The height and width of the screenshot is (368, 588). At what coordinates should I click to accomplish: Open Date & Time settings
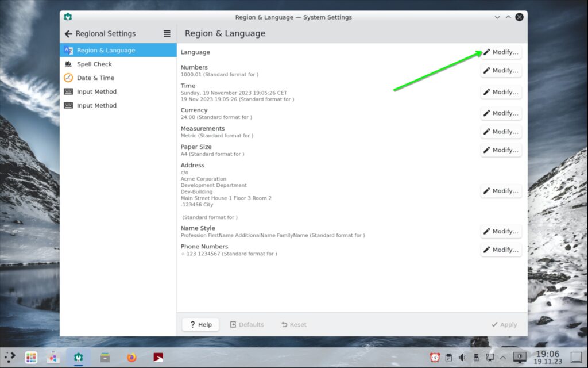click(x=118, y=78)
